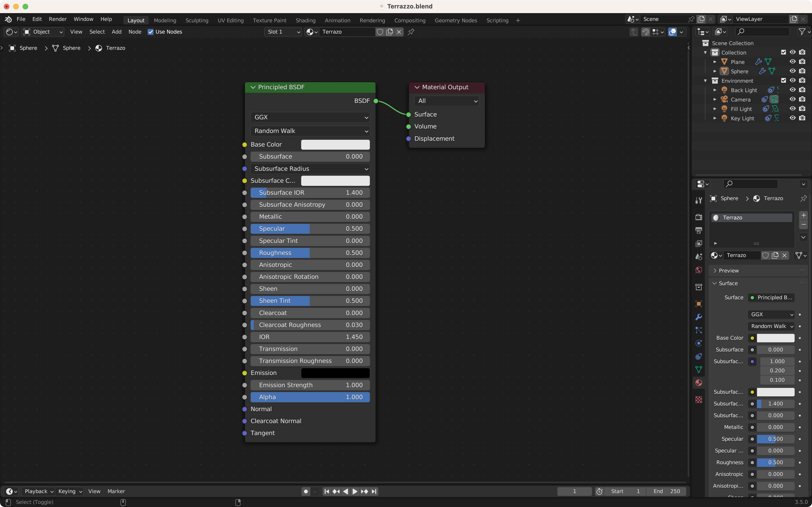Image resolution: width=812 pixels, height=507 pixels.
Task: Click the End frame field
Action: click(x=667, y=491)
